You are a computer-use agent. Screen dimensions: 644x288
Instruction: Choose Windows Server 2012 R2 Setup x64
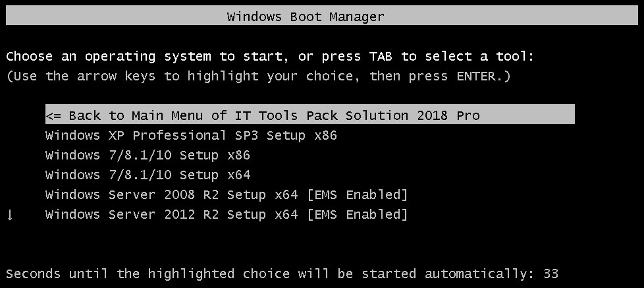pos(227,214)
